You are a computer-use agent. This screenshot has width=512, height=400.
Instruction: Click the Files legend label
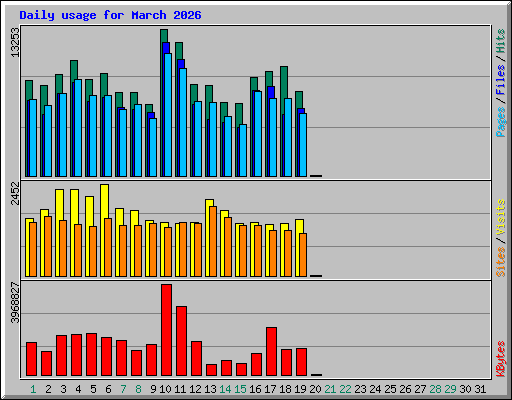[500, 80]
